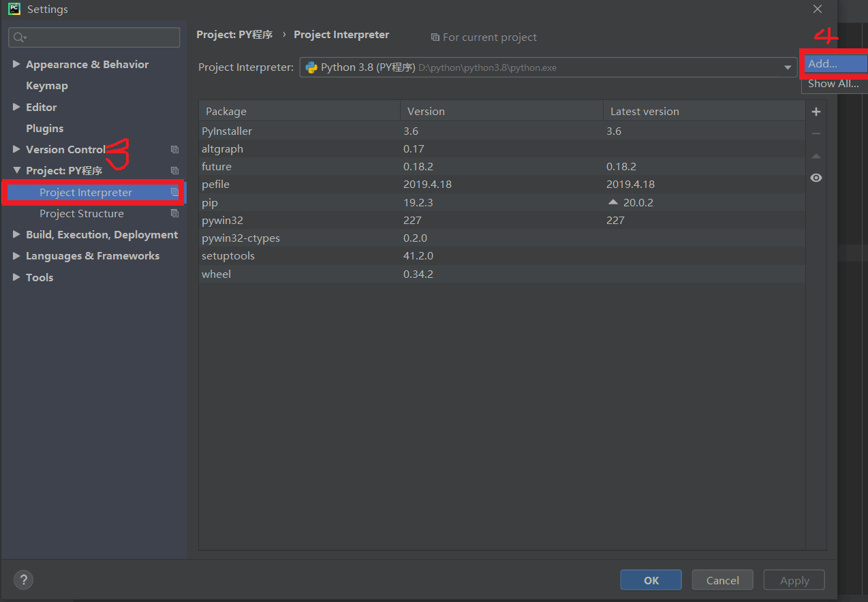Click project-level icon next to Project Interpreter
868x602 pixels.
click(x=174, y=192)
